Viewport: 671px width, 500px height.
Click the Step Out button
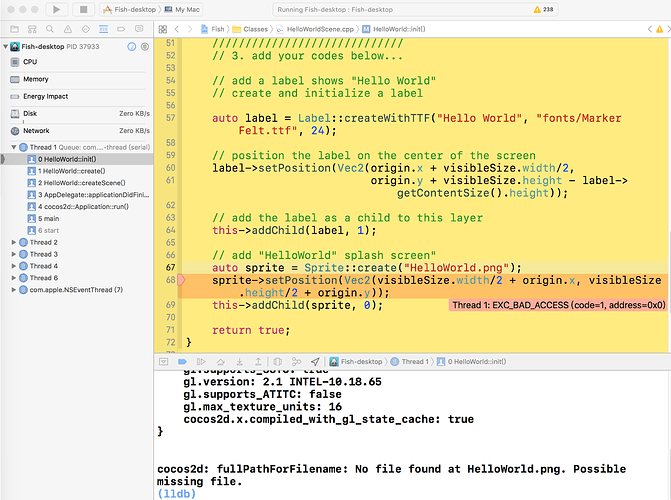pos(258,362)
